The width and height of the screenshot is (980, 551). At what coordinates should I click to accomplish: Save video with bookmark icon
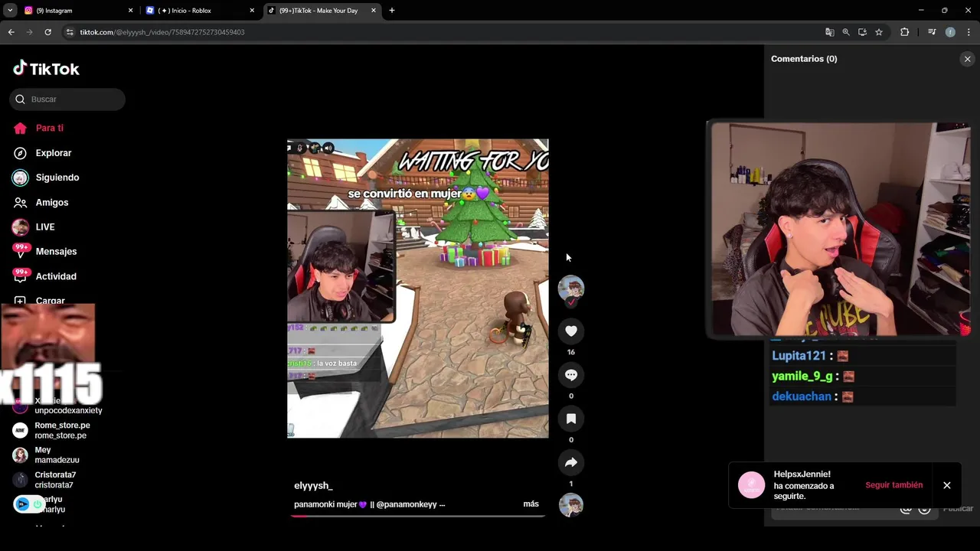571,419
